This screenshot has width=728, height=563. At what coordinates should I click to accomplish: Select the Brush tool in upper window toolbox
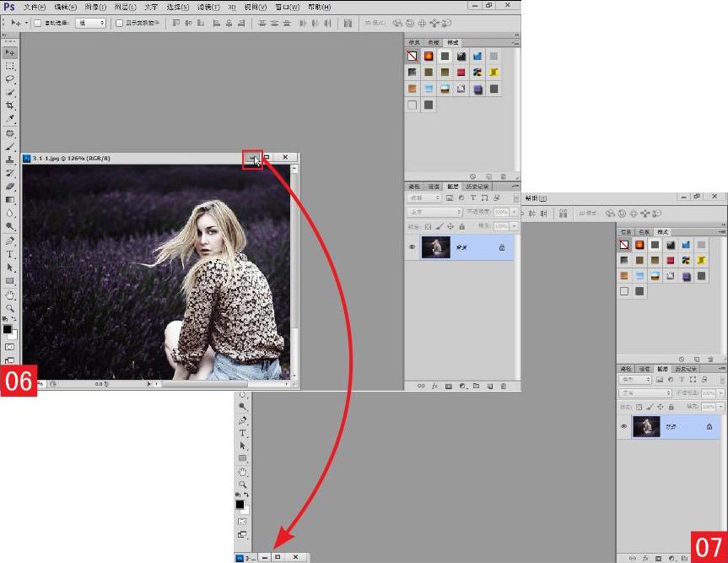(10, 147)
